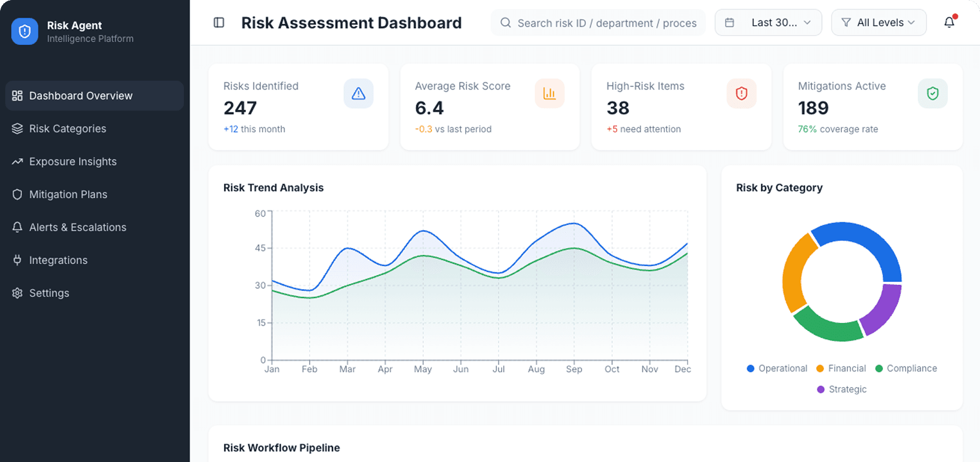
Task: Click the Dashboard Overview grid icon
Action: point(17,95)
